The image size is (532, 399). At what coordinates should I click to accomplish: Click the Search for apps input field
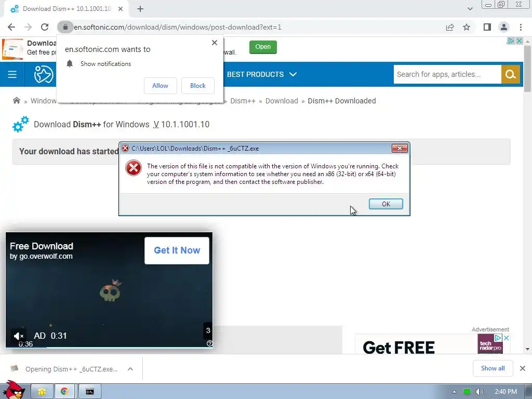point(447,74)
